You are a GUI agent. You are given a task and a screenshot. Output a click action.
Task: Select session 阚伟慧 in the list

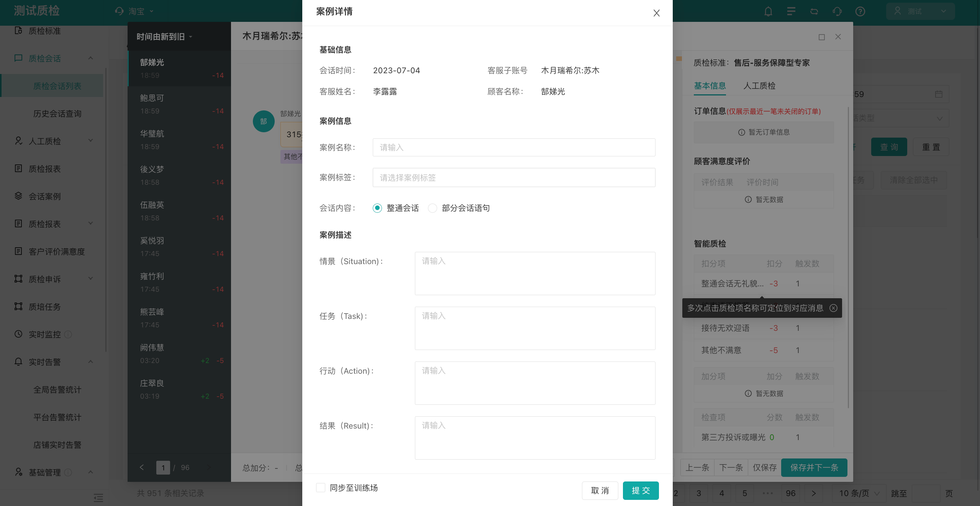point(179,354)
